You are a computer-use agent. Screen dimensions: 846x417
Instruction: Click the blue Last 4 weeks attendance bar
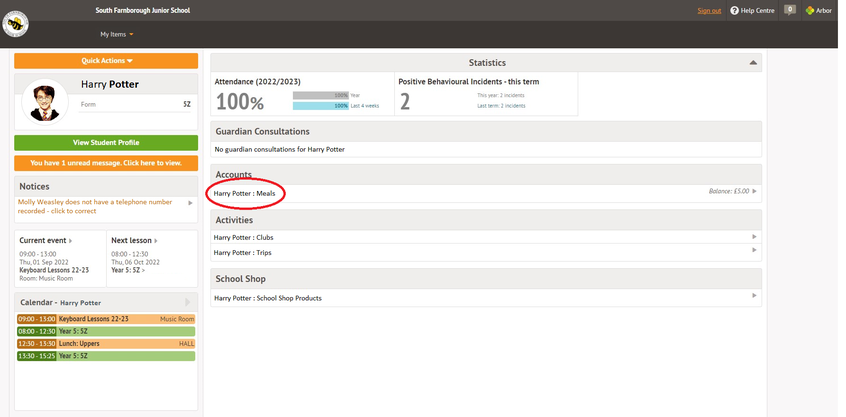[320, 106]
